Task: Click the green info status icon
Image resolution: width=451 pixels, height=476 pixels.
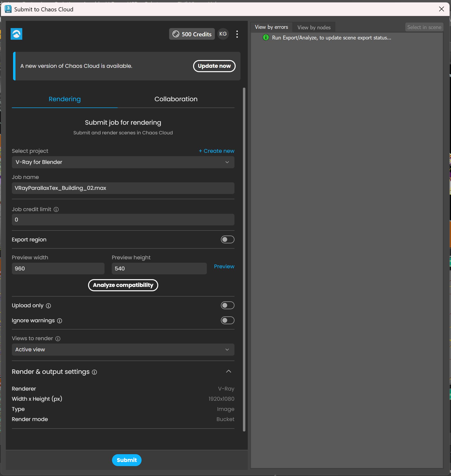Action: 266,38
